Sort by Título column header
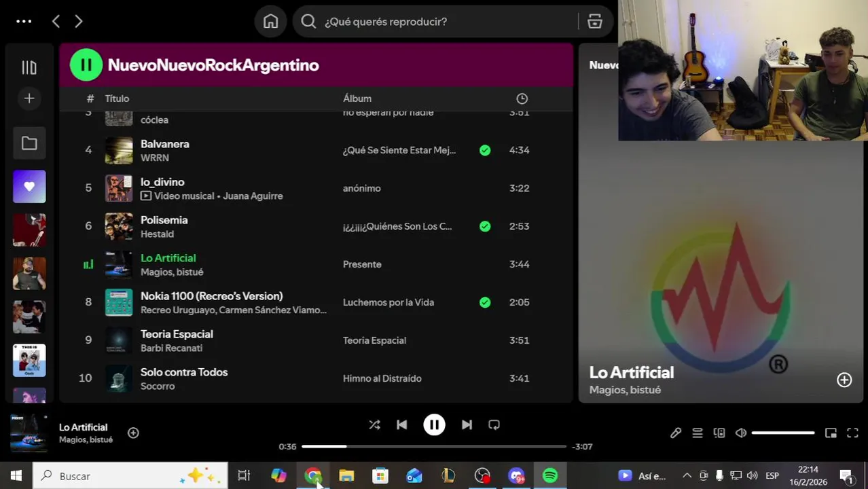 click(117, 98)
